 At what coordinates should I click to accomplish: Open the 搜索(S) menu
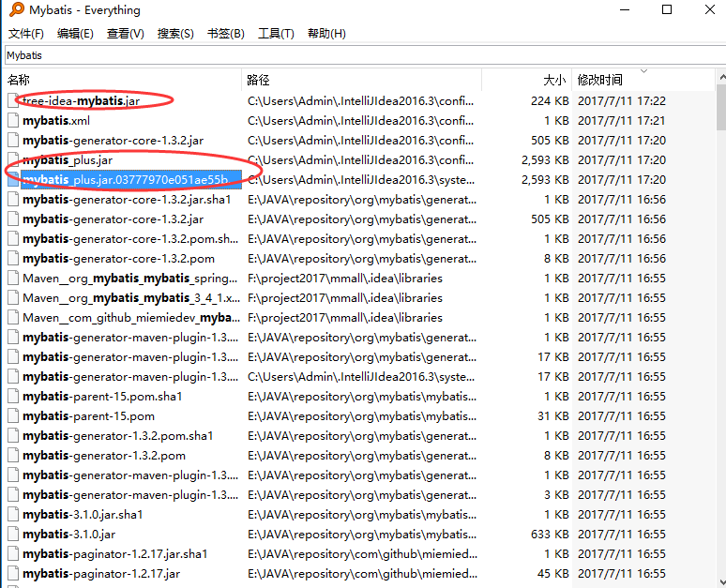point(175,34)
